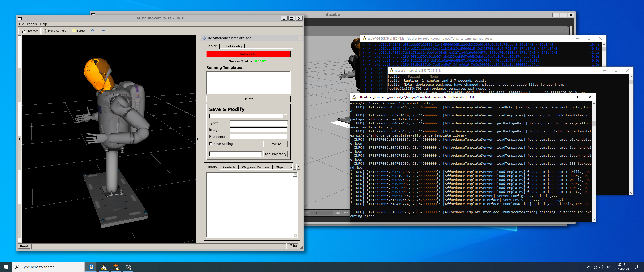The width and height of the screenshot is (644, 272).
Task: Open the Controls tab
Action: (x=229, y=167)
